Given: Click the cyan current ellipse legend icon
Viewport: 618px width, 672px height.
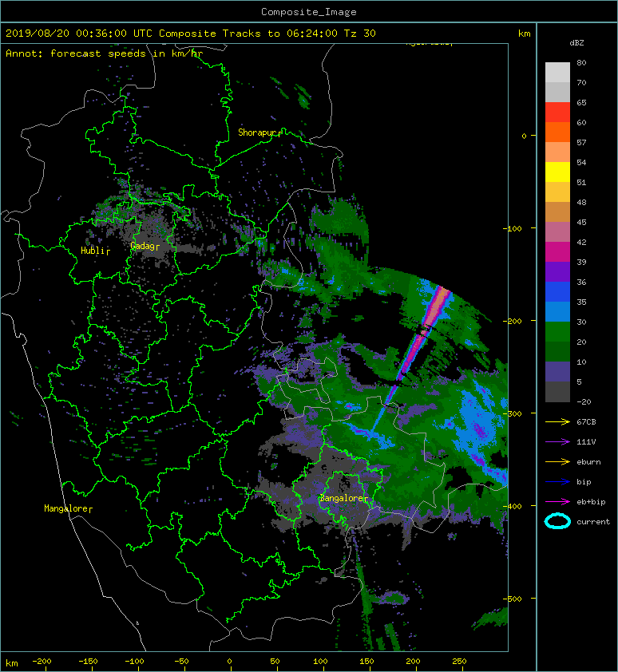Looking at the screenshot, I should point(557,521).
